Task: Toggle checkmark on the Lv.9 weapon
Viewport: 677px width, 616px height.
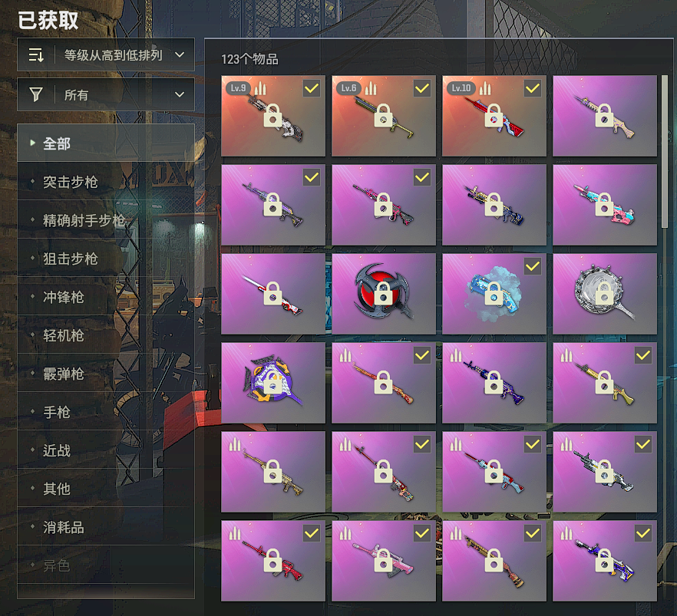Action: pos(312,88)
